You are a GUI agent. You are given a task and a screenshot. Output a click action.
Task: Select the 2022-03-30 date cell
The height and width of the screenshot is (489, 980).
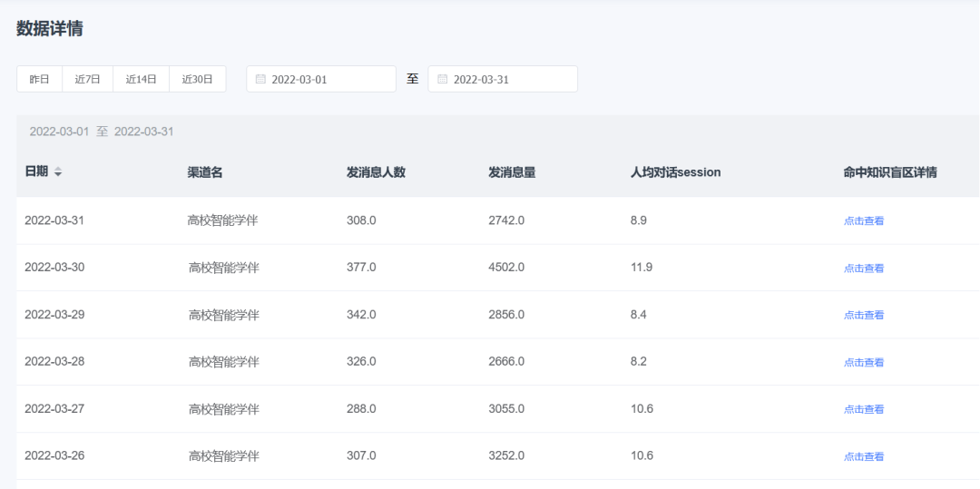[54, 268]
